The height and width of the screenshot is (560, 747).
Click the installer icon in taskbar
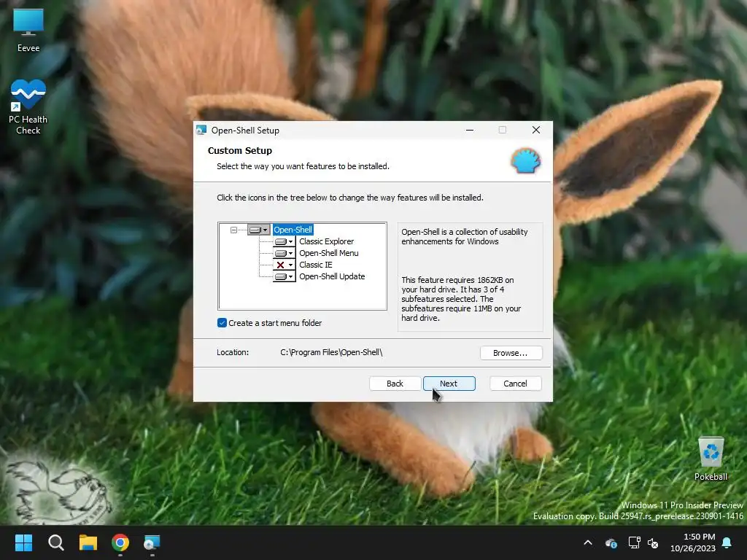point(152,542)
